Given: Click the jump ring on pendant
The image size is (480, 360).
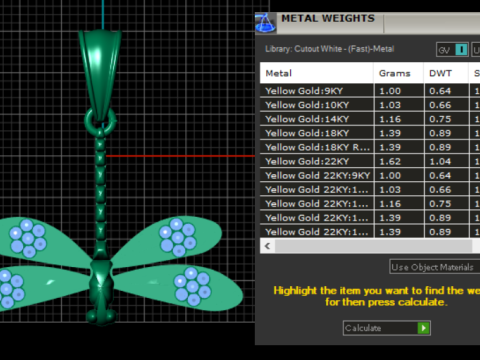Looking at the screenshot, I should (x=100, y=121).
